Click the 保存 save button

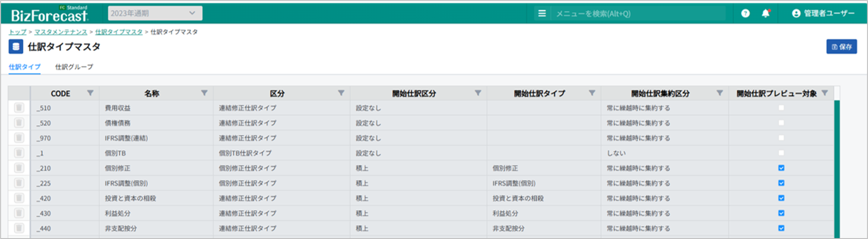841,47
